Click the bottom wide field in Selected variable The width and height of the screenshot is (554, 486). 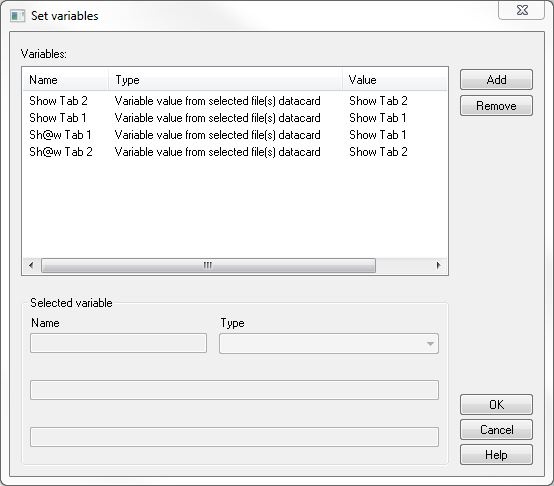(x=234, y=437)
